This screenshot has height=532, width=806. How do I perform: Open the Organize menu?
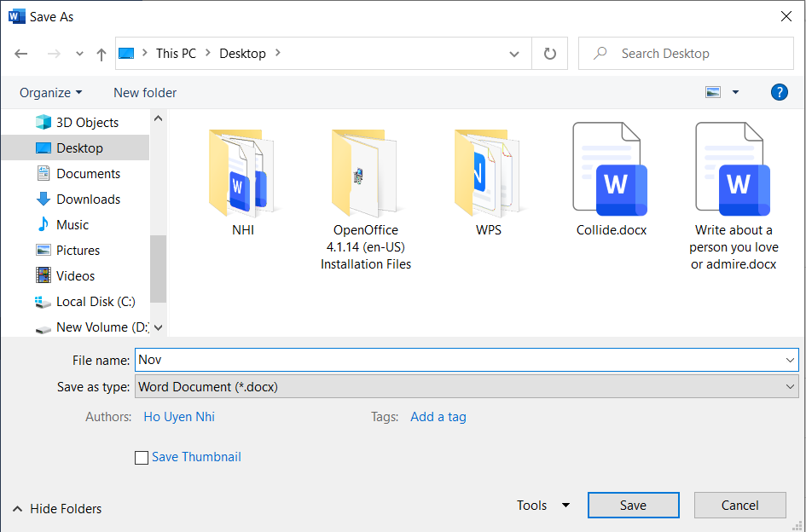[49, 92]
